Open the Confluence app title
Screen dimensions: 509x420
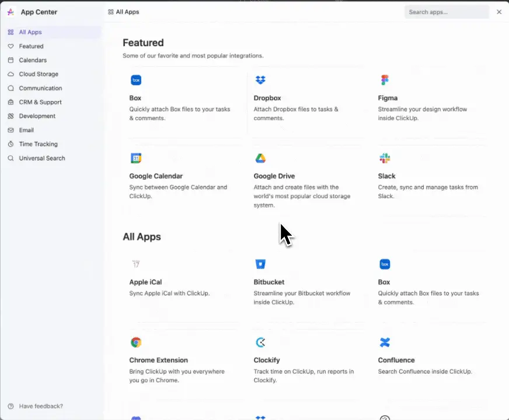click(396, 360)
